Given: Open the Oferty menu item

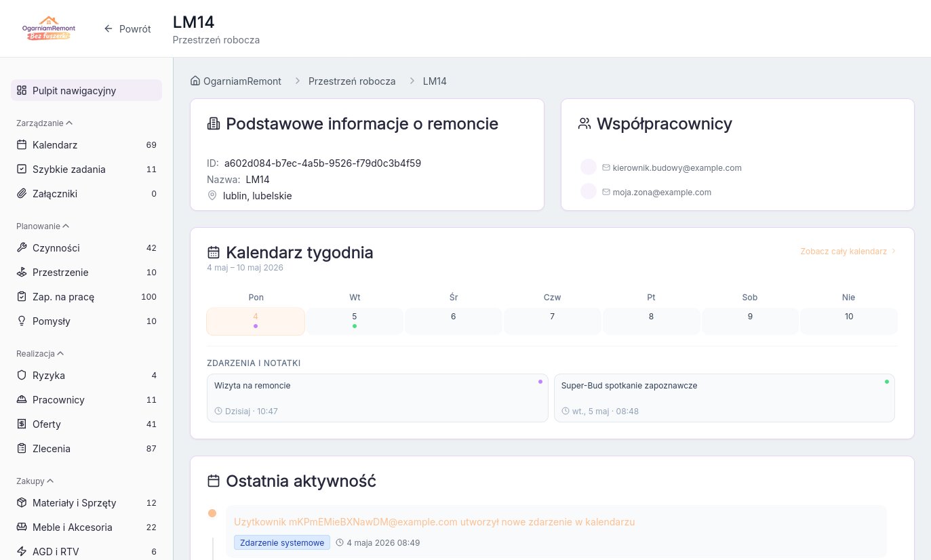Looking at the screenshot, I should 86,424.
